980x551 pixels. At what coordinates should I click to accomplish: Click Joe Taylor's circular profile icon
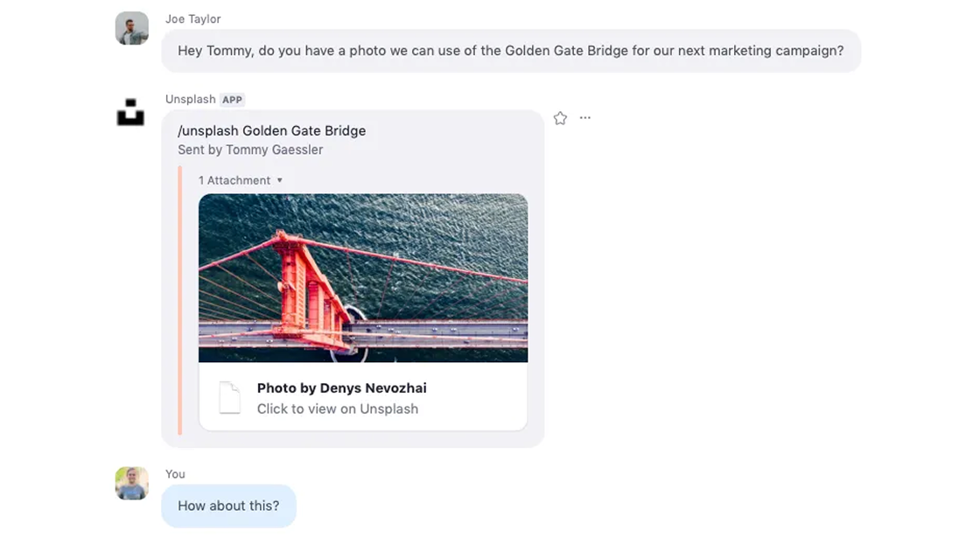(131, 27)
